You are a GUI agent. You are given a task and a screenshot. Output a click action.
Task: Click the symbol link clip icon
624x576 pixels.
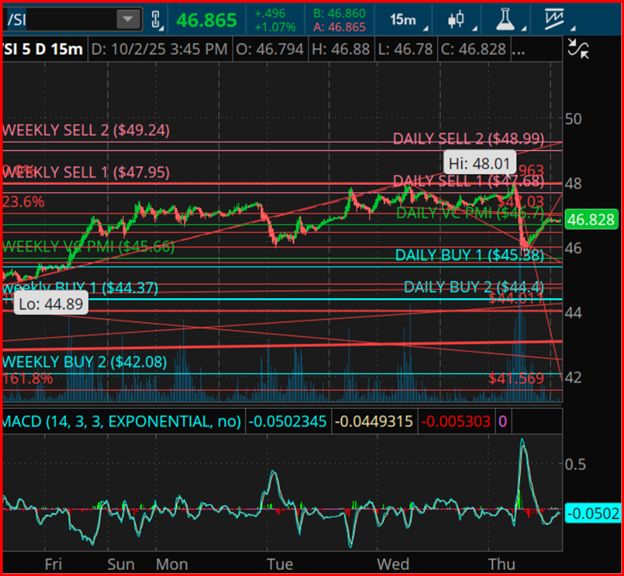158,20
